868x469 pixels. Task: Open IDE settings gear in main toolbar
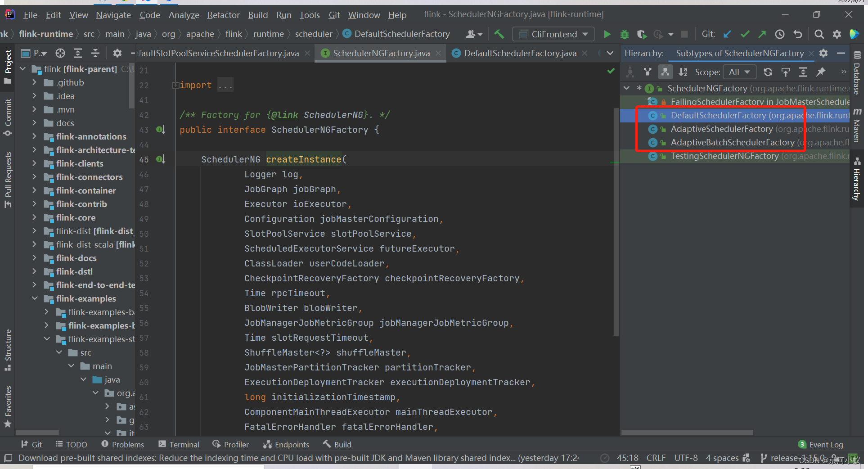coord(837,34)
